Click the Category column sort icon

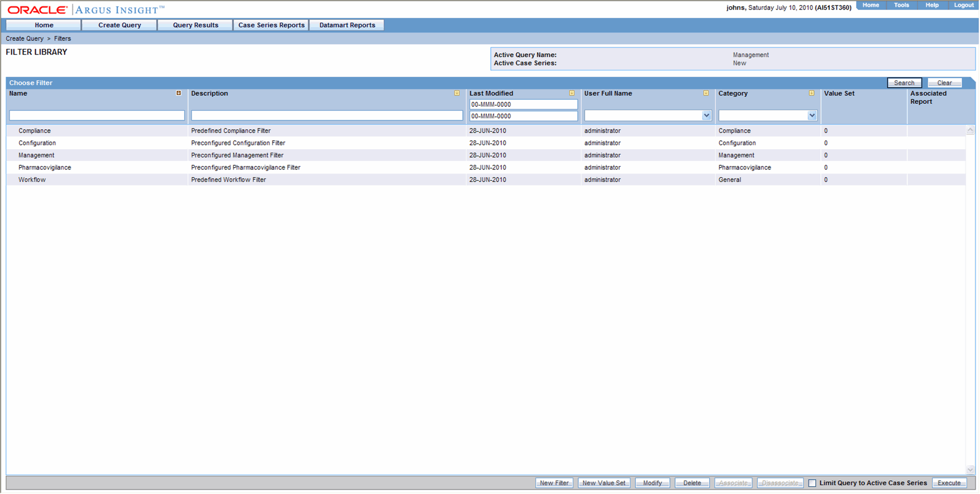(812, 93)
